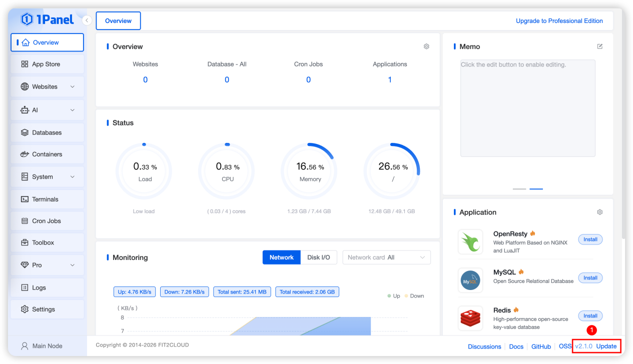The image size is (633, 364).
Task: Click the Upgrade to Professional Edition link
Action: tap(559, 21)
